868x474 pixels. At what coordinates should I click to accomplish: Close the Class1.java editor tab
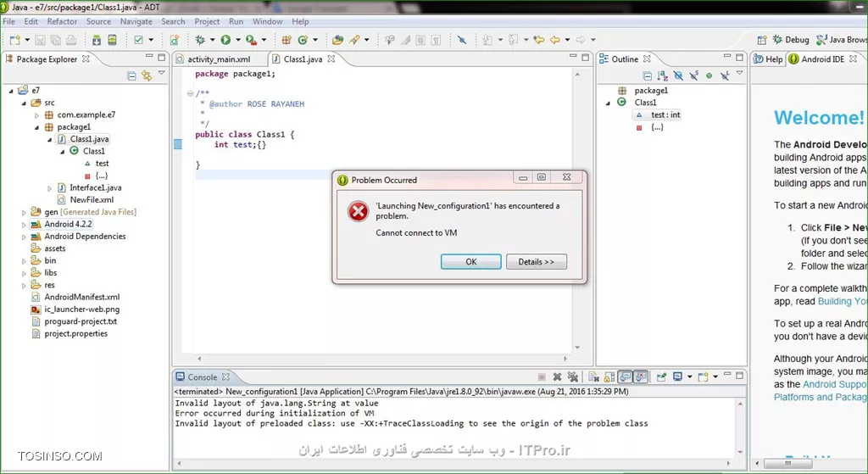coord(331,59)
